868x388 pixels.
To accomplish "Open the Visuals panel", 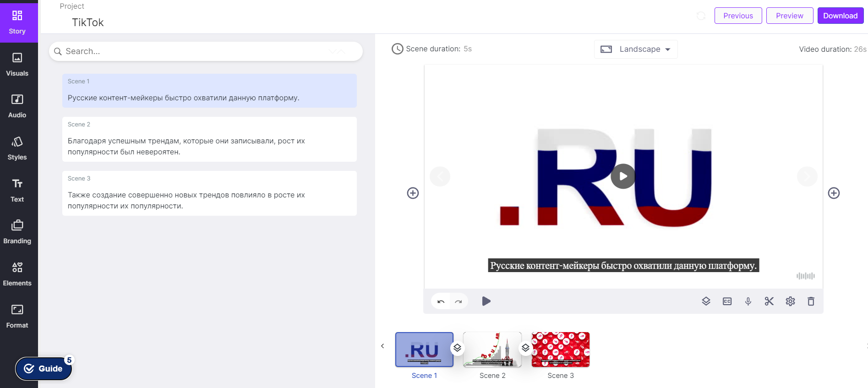I will tap(17, 65).
